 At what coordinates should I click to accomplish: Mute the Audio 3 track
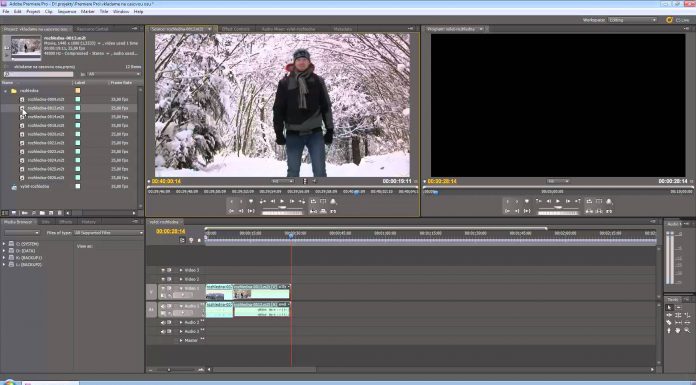pyautogui.click(x=163, y=331)
